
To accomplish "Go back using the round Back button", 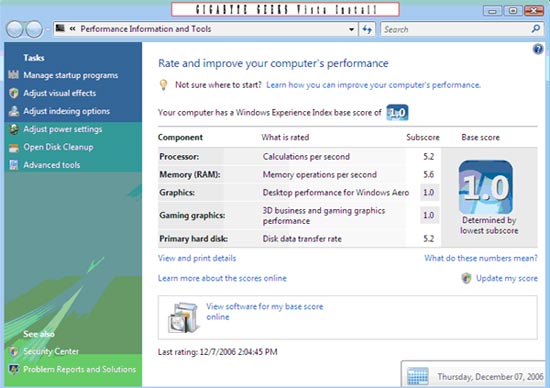I will 14,29.
